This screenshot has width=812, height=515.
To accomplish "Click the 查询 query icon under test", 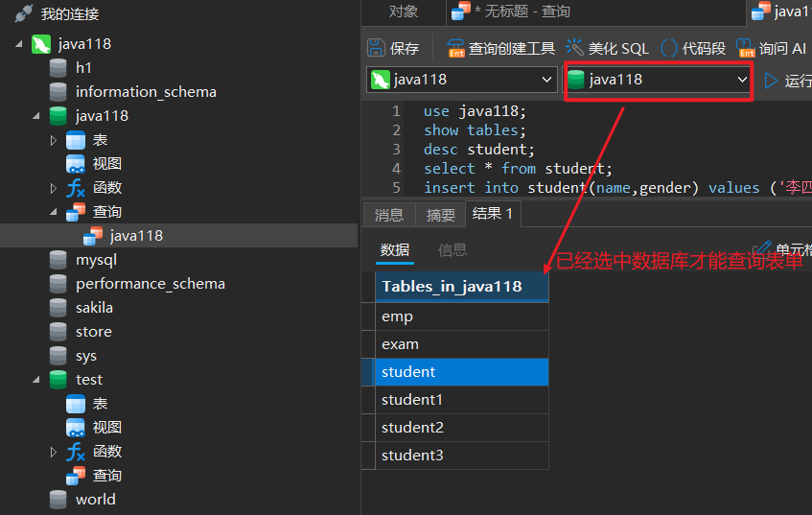I will coord(76,476).
